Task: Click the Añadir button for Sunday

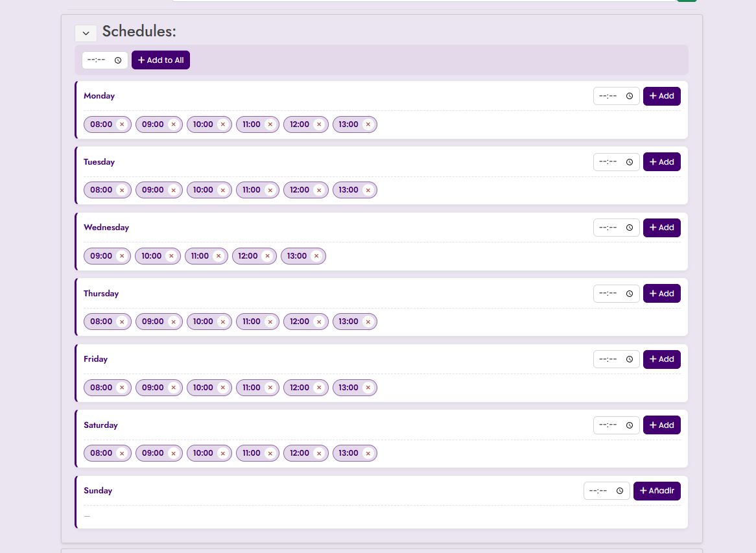Action: (x=657, y=491)
